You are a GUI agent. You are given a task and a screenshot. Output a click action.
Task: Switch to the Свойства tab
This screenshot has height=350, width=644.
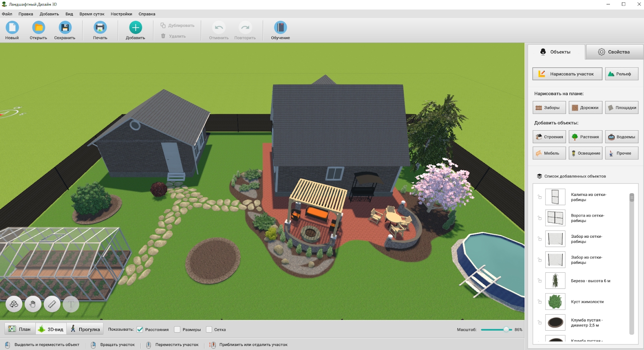point(614,52)
